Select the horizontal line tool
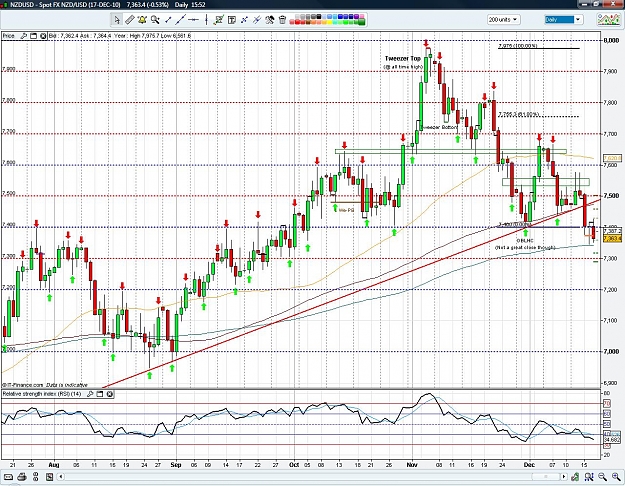 point(193,20)
